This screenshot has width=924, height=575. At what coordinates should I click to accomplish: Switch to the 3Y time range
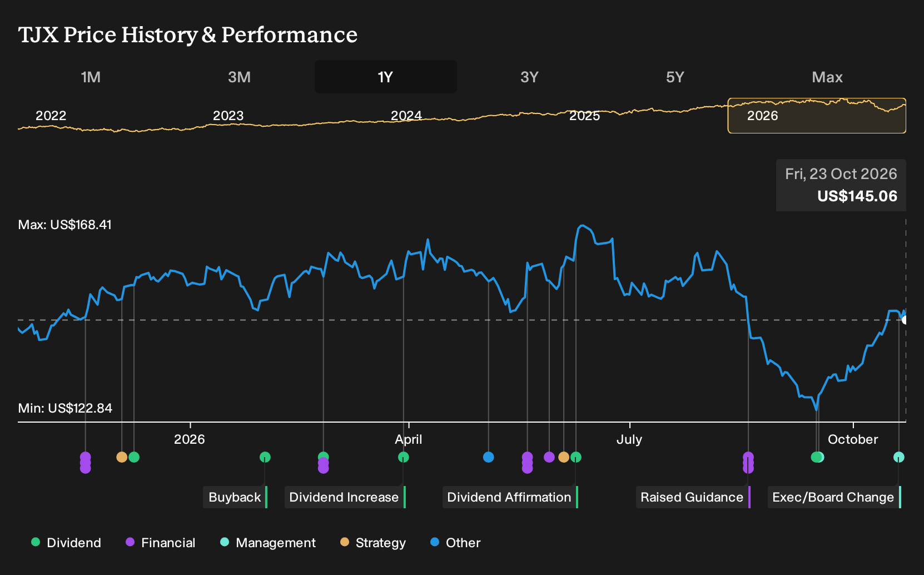click(529, 77)
